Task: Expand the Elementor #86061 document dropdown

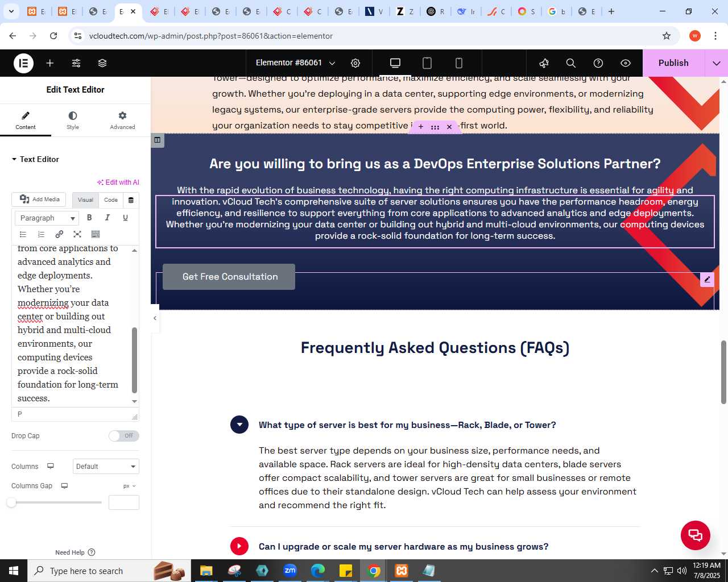Action: point(296,63)
